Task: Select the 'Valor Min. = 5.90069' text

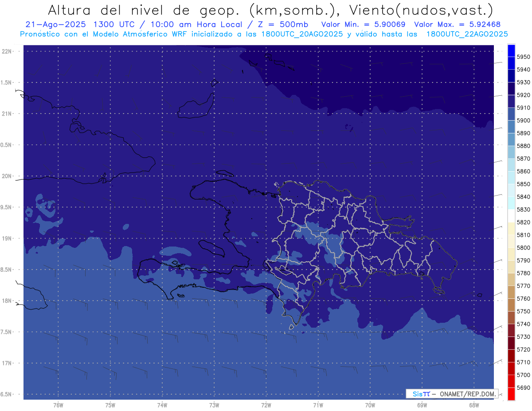Action: point(364,24)
